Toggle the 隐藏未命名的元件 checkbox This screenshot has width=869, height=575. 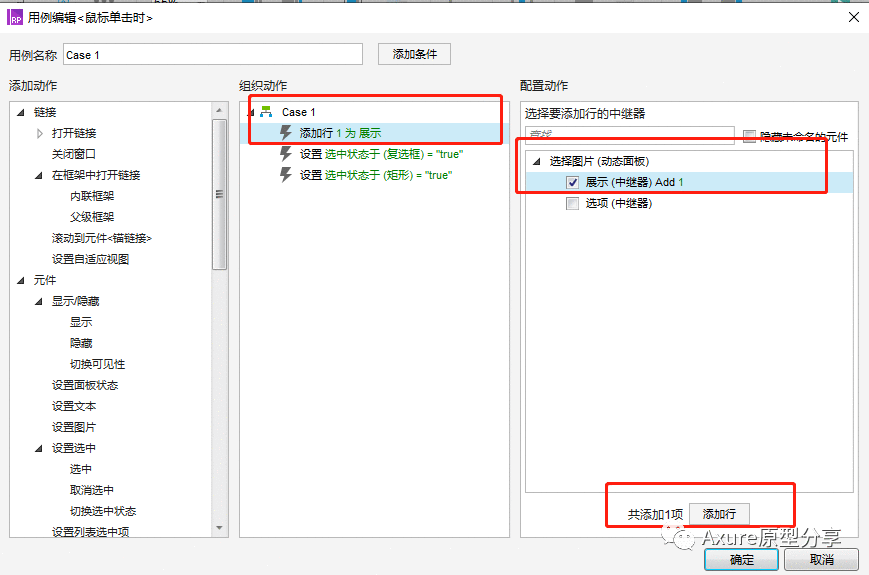[x=749, y=136]
